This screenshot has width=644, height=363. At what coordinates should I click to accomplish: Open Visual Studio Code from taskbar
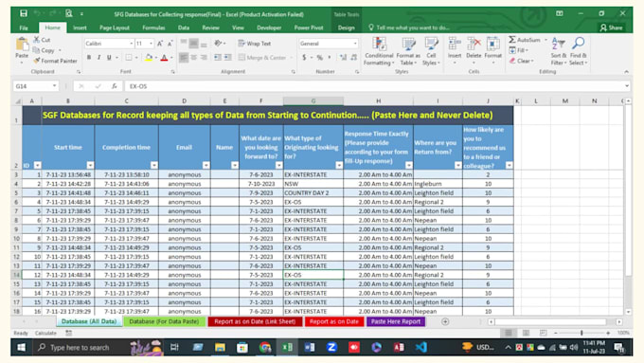point(421,348)
